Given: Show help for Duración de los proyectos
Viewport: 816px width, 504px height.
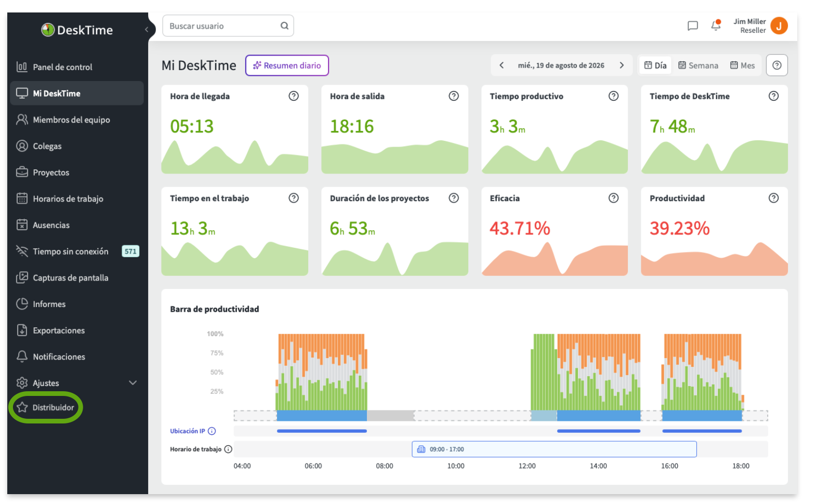Looking at the screenshot, I should 454,198.
